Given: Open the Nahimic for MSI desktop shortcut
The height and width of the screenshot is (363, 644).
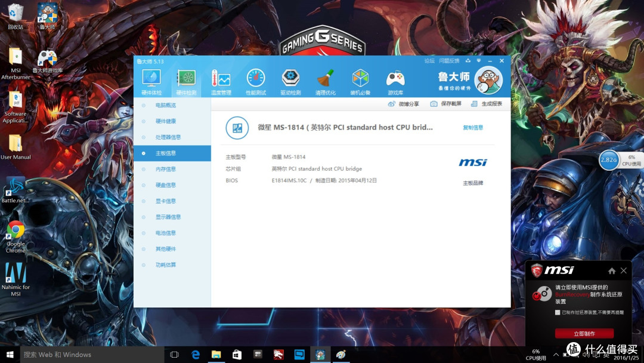Looking at the screenshot, I should pyautogui.click(x=16, y=279).
